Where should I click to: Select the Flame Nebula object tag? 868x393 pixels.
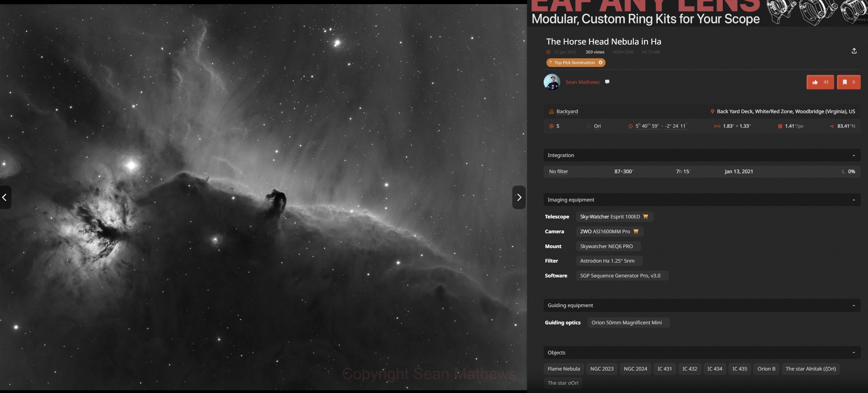point(564,369)
